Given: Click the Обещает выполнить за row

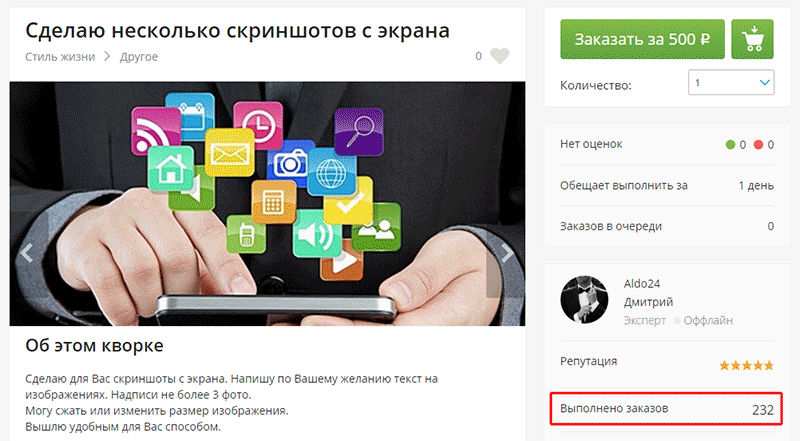Looking at the screenshot, I should pos(667,185).
